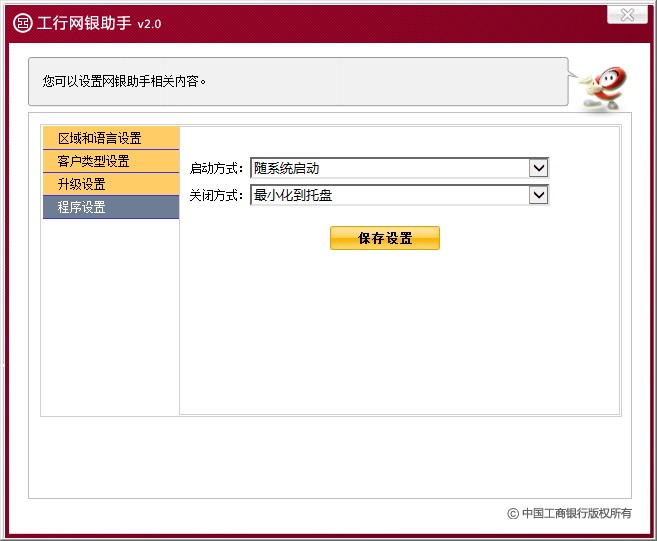The width and height of the screenshot is (657, 541).
Task: Click the 工行网银助手 v2.0 title text
Action: (99, 23)
